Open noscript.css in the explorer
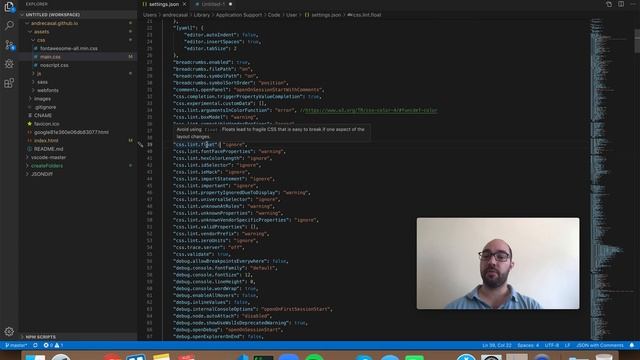Screen dimensions: 640x360 [x=78, y=65]
